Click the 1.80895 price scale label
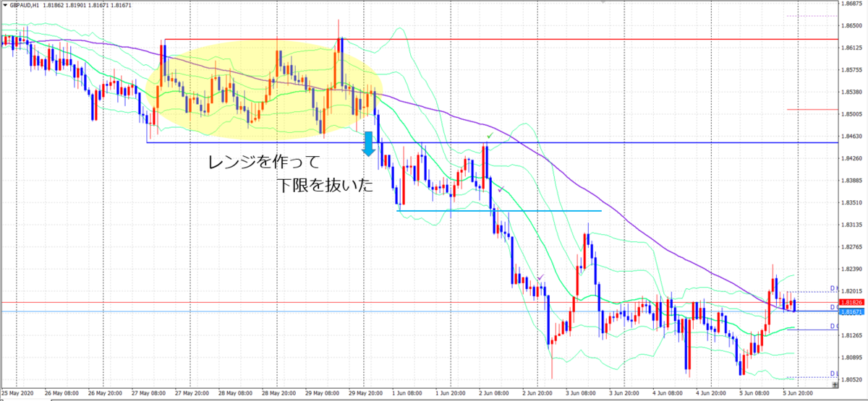The width and height of the screenshot is (868, 401). click(854, 357)
